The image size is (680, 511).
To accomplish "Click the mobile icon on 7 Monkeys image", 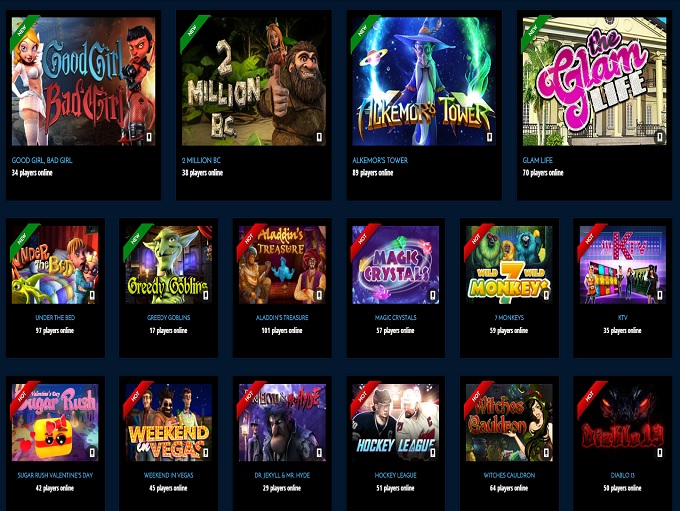I will click(546, 295).
